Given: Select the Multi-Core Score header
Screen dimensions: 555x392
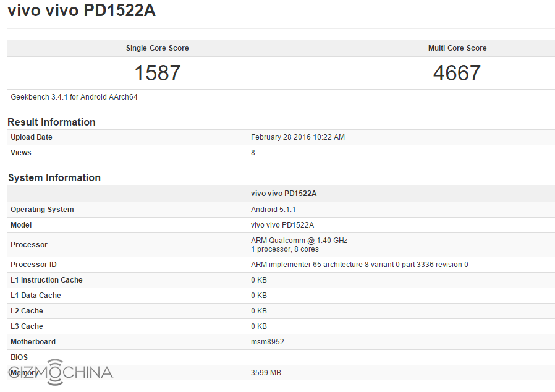Looking at the screenshot, I should (457, 48).
